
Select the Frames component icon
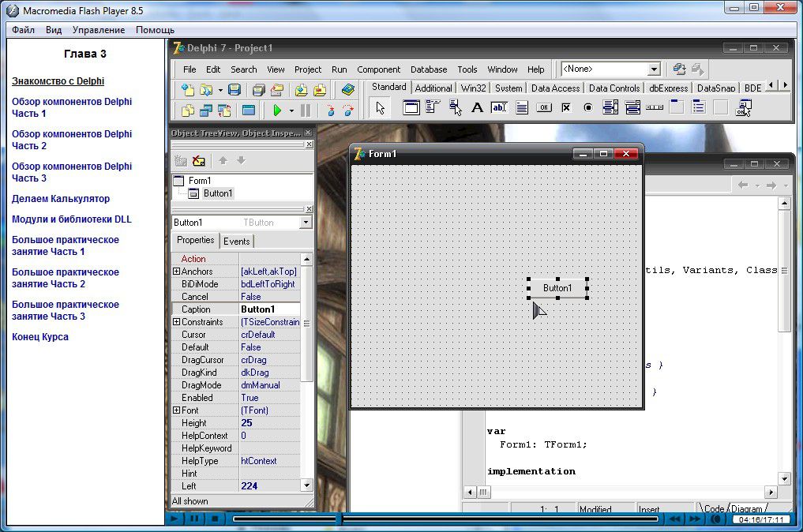coord(411,107)
